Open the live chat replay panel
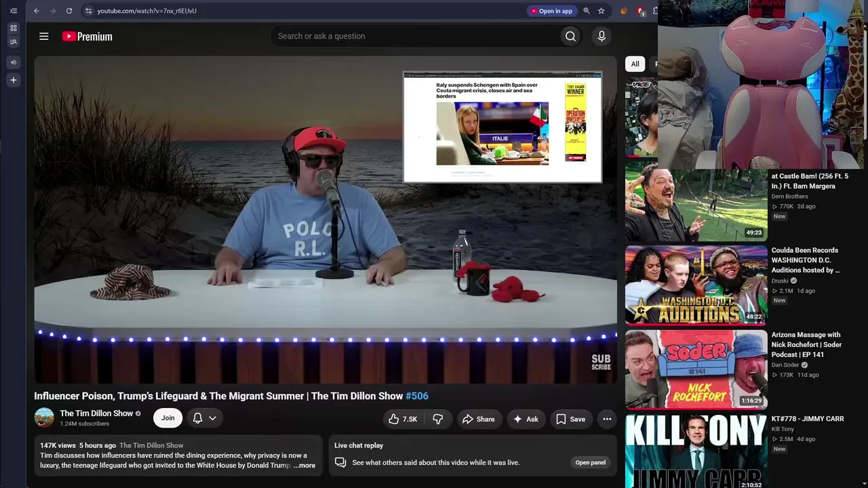868x488 pixels. pyautogui.click(x=591, y=462)
